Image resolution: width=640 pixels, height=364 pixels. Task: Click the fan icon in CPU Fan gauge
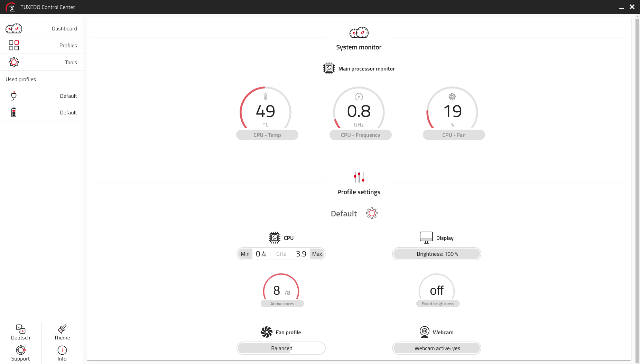[452, 97]
